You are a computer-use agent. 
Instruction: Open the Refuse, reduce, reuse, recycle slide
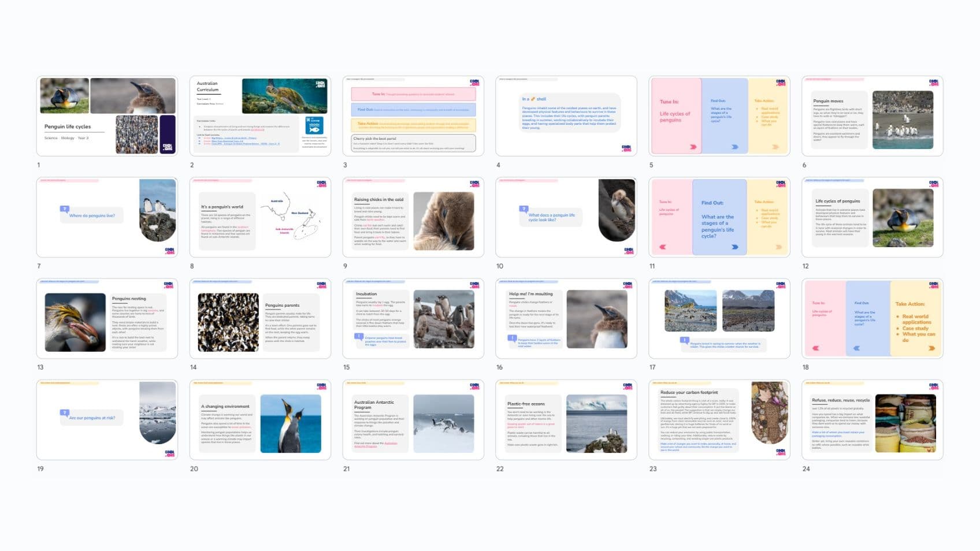click(x=872, y=420)
